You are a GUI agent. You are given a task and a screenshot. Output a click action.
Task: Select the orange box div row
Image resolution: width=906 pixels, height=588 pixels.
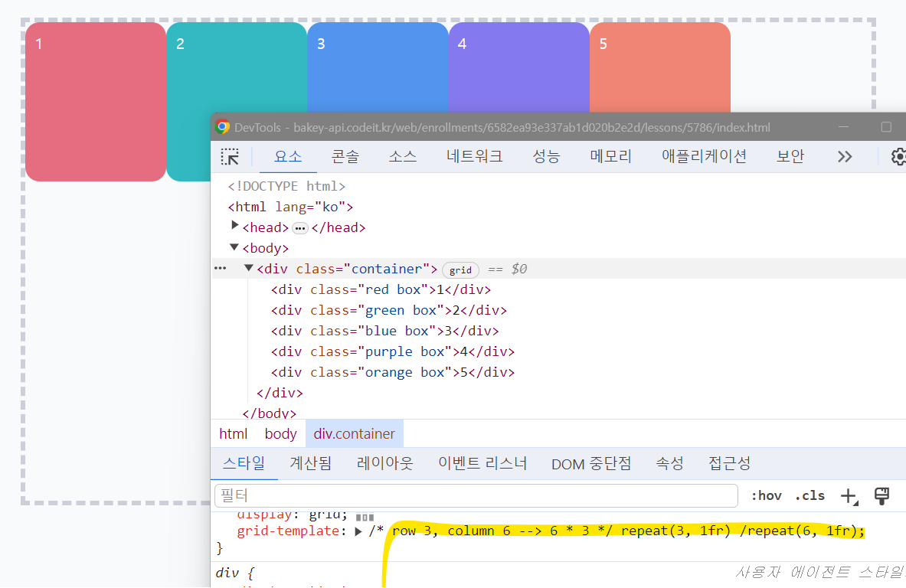tap(393, 373)
